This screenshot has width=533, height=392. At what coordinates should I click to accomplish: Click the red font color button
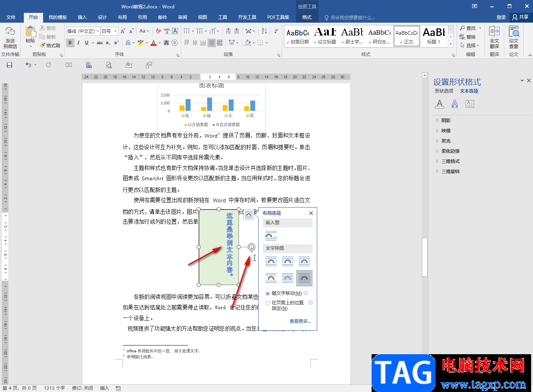pos(153,43)
